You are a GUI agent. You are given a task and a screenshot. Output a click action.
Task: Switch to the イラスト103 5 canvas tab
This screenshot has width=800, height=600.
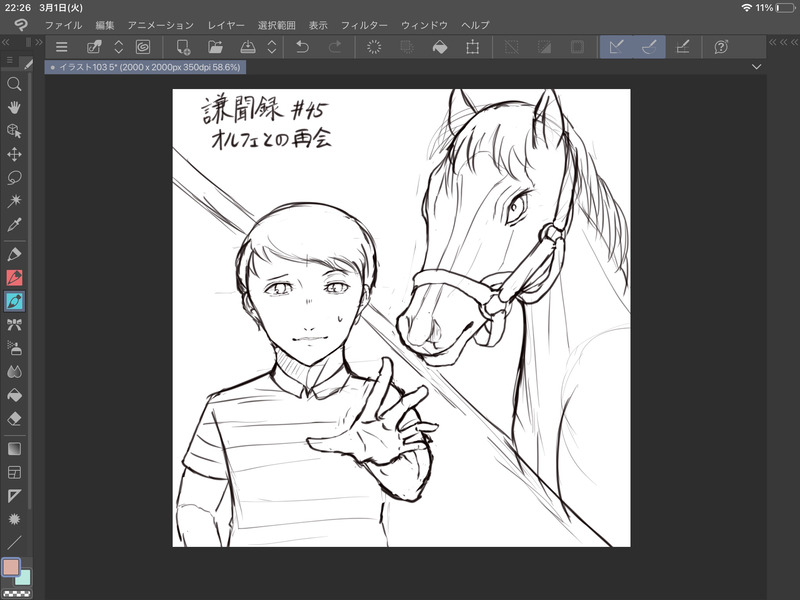[145, 67]
